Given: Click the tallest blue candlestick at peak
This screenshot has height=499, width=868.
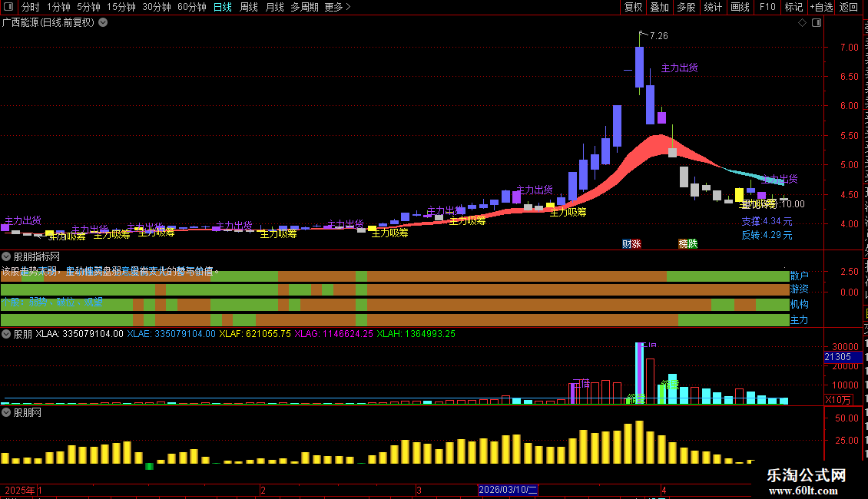Looking at the screenshot, I should point(639,67).
